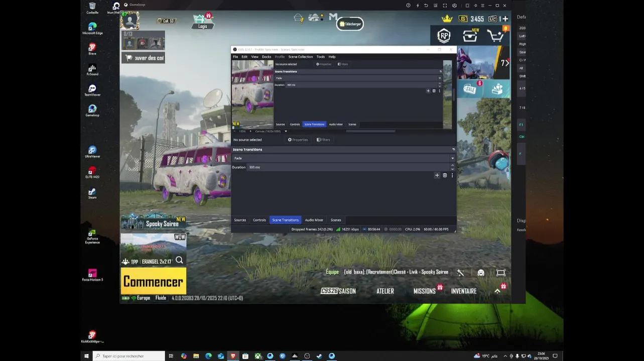Open the Brave desktop shortcut

tap(92, 49)
